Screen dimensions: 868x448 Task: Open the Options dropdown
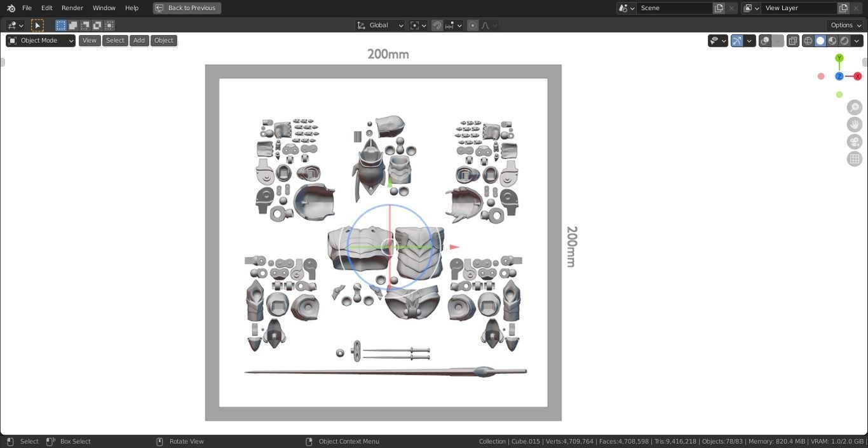pos(846,25)
